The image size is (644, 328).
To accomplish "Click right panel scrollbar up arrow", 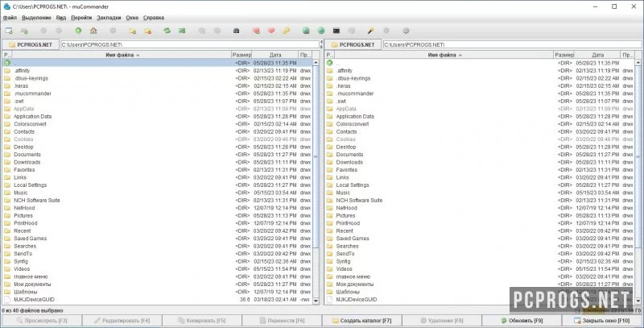I will tap(638, 63).
